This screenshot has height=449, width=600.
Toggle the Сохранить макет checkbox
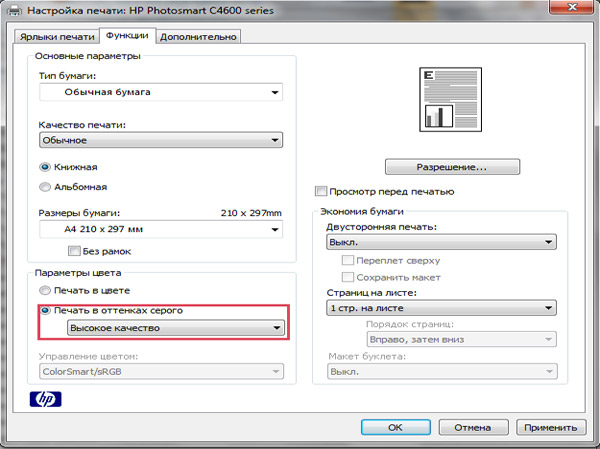(347, 277)
